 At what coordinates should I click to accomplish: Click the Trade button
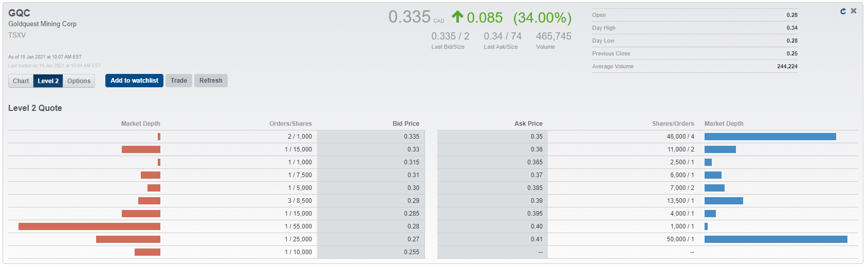coord(179,81)
